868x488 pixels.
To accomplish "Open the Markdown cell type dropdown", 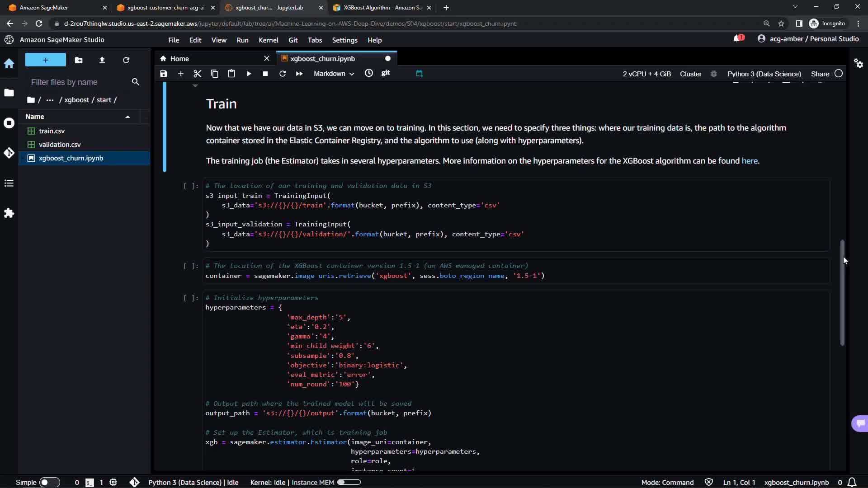I will point(334,74).
